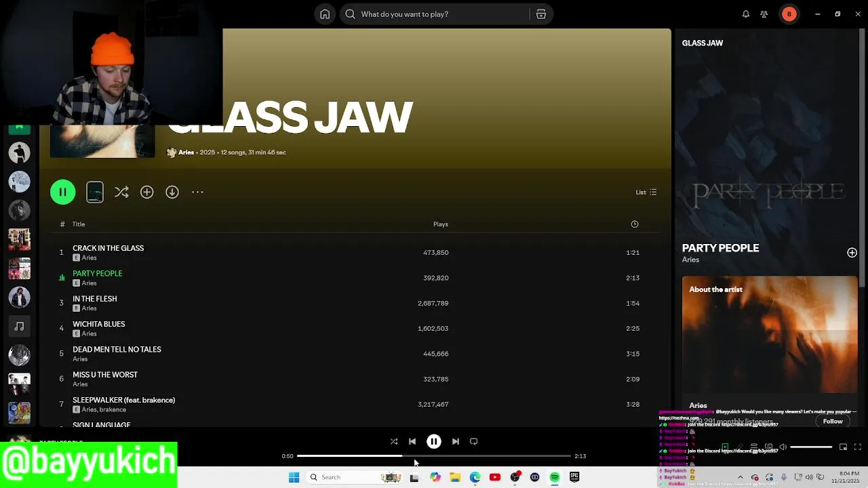Open music-note playlist in the sidebar library
This screenshot has width=868, height=488.
point(19,327)
